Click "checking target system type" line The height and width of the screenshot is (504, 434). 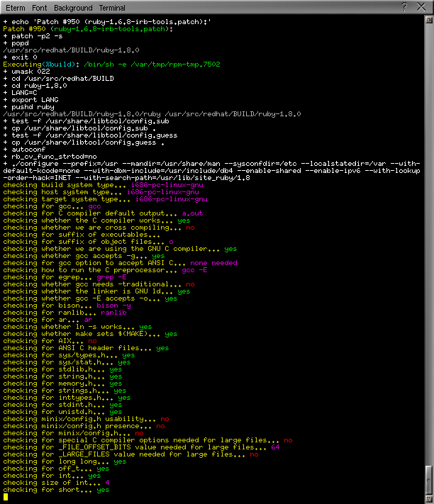[x=105, y=199]
